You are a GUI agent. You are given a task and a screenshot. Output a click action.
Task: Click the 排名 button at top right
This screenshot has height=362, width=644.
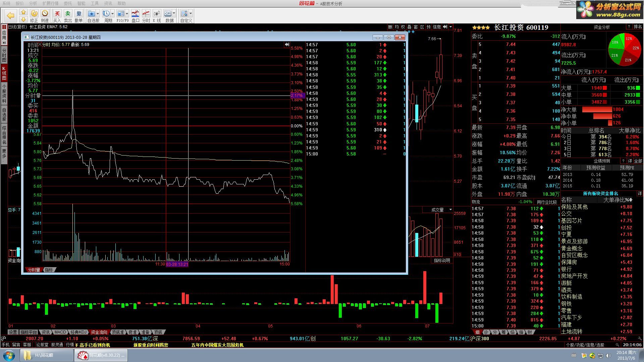pos(638,26)
